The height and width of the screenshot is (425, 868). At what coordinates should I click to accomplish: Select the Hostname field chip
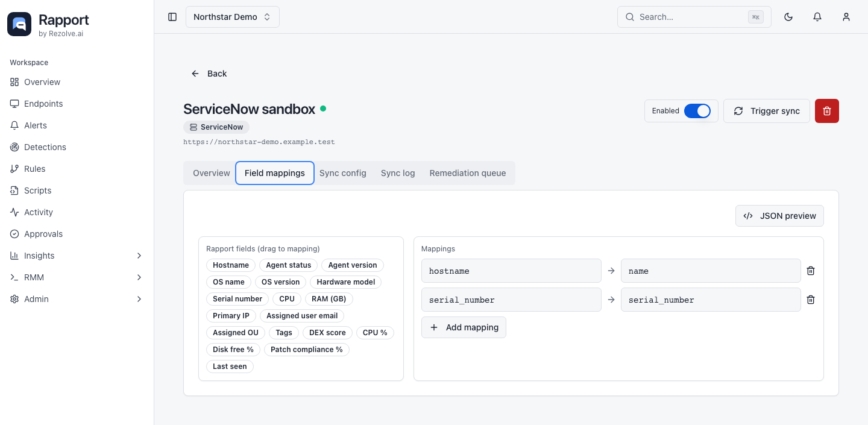231,265
